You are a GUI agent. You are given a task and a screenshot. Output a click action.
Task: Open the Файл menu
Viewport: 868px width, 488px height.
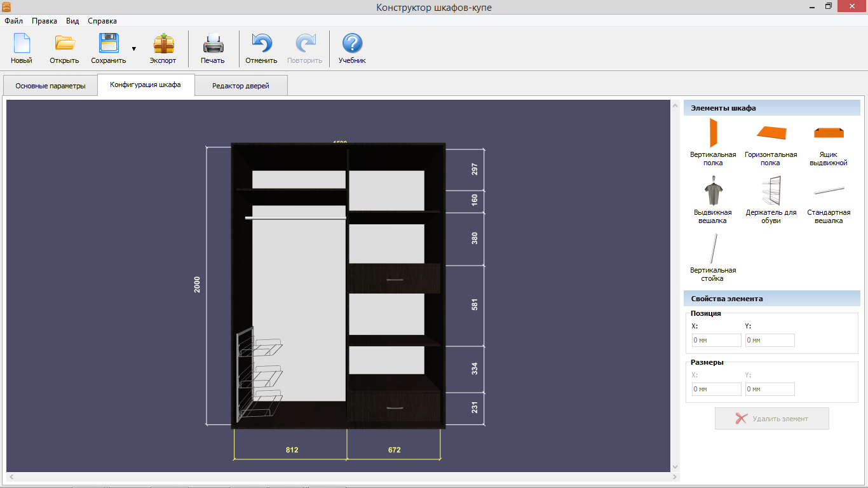13,21
